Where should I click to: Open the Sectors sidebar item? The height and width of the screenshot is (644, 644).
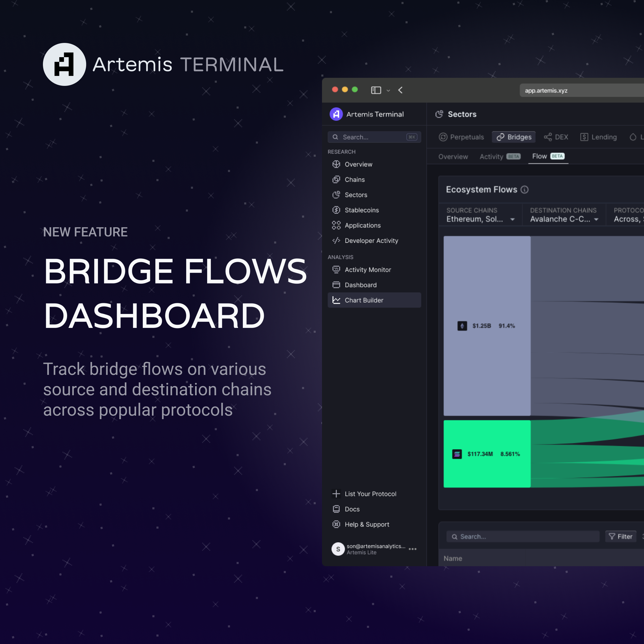coord(374,195)
